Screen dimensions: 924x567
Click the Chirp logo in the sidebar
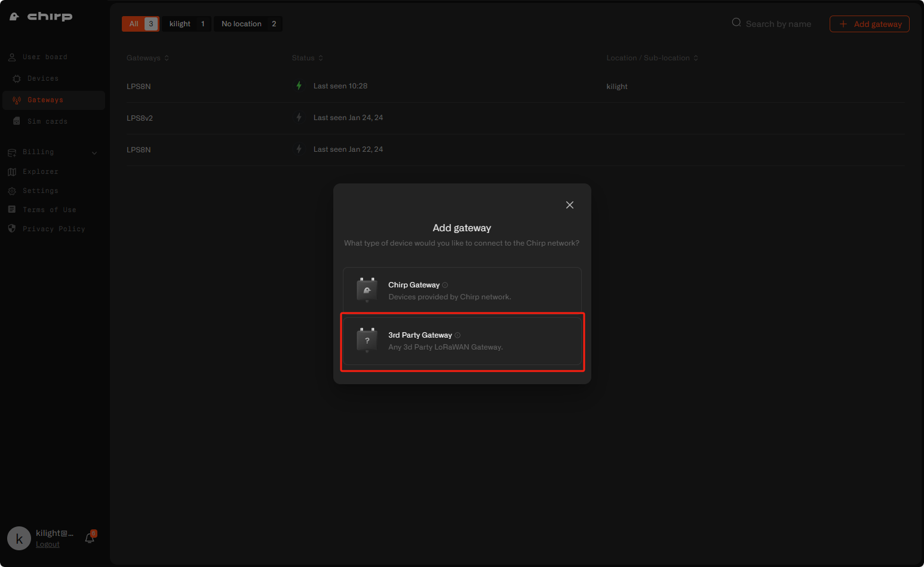click(41, 16)
